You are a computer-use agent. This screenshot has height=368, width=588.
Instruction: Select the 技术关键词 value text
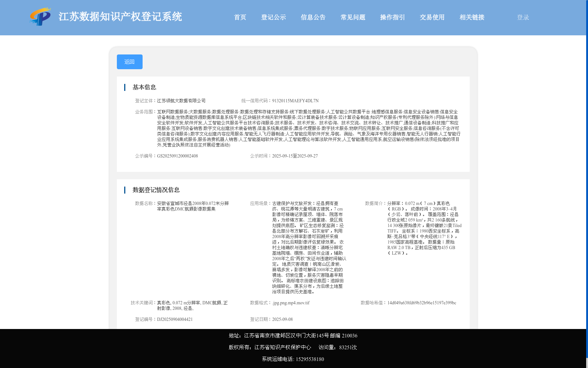(x=193, y=305)
